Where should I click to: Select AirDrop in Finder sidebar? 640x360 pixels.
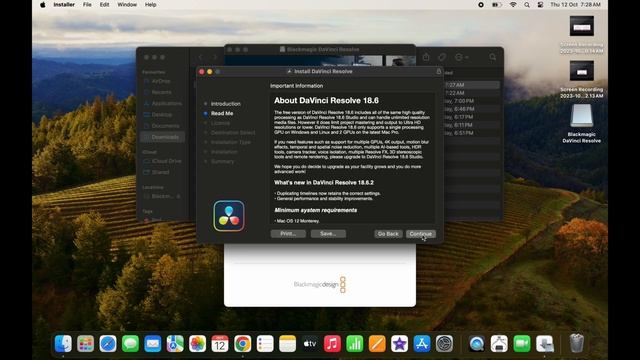tap(161, 81)
